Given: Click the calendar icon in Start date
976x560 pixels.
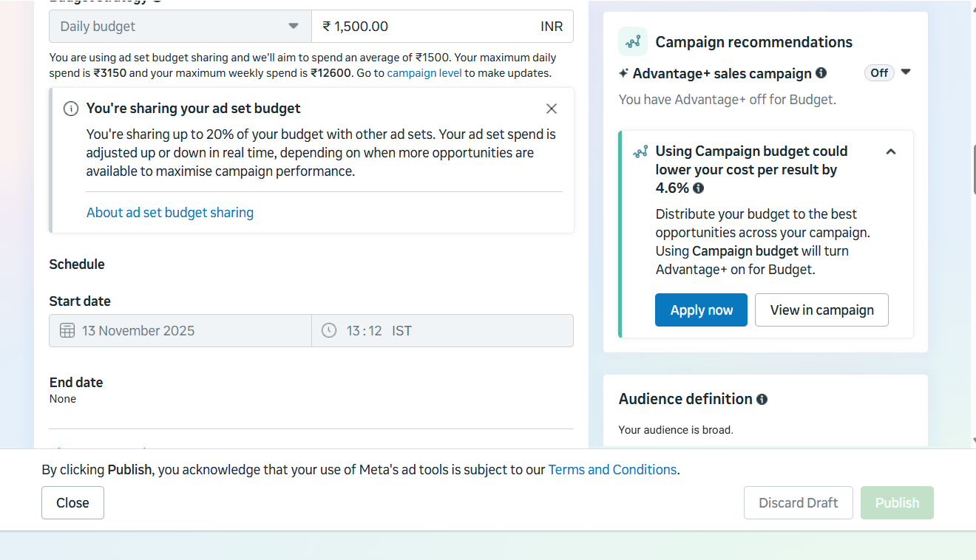Looking at the screenshot, I should (67, 331).
